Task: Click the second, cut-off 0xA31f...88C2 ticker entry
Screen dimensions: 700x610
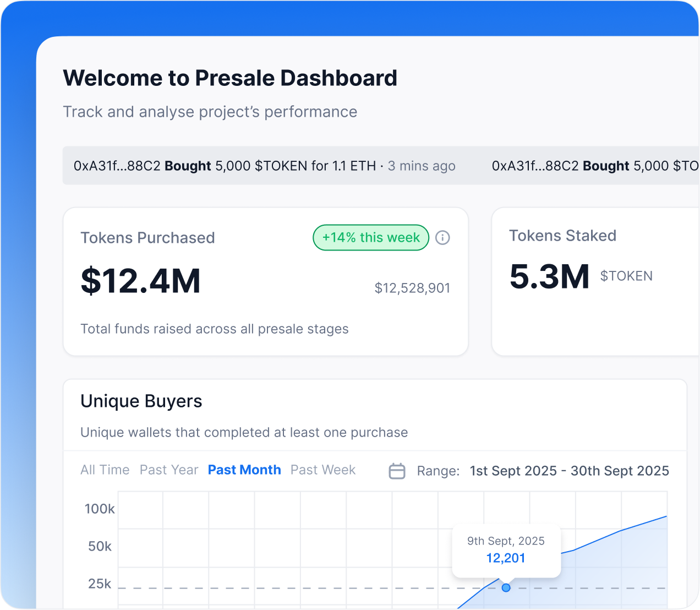Action: (595, 166)
